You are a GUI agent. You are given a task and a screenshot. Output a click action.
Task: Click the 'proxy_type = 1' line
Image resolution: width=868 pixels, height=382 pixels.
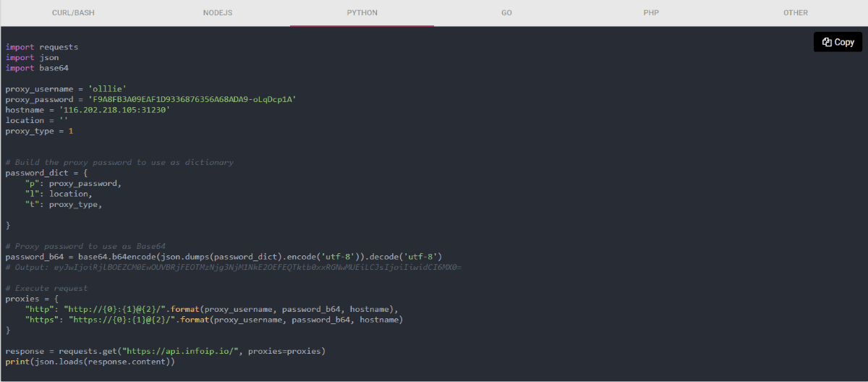tap(40, 131)
